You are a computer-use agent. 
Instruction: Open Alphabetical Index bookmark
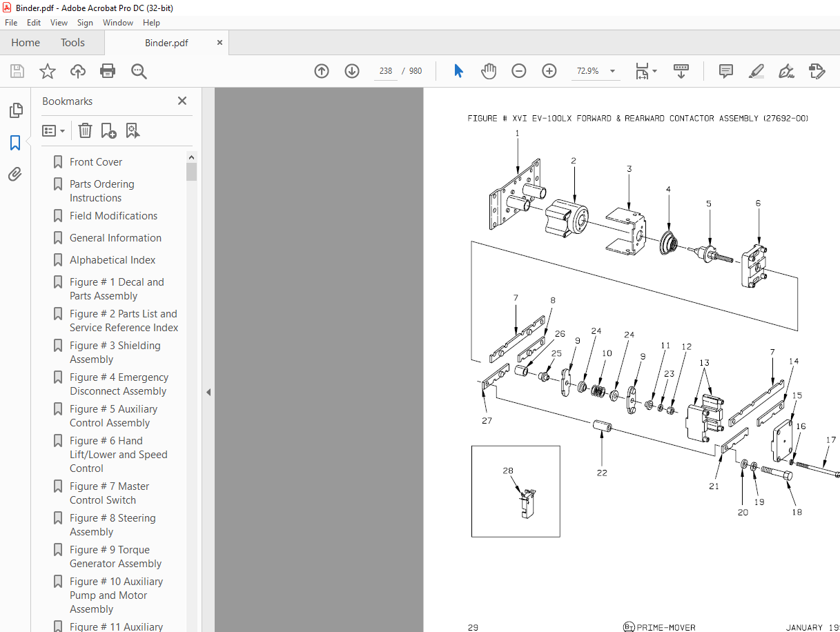113,260
